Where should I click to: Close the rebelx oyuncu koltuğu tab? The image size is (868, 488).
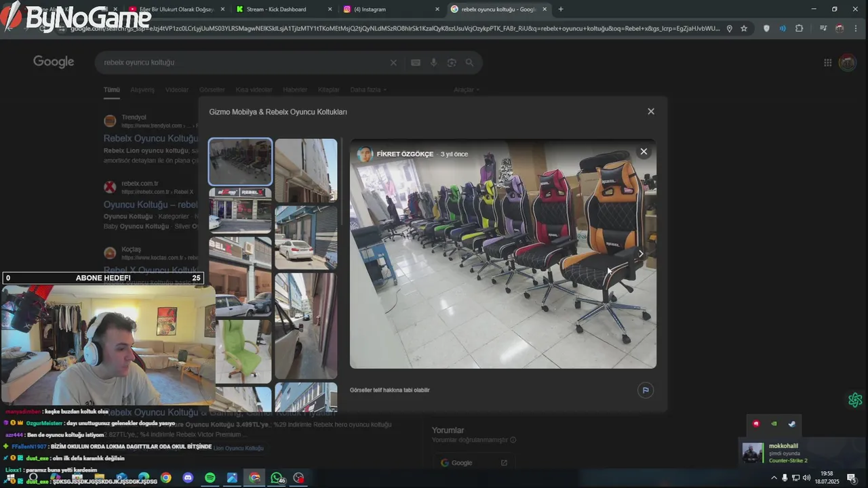pos(545,9)
